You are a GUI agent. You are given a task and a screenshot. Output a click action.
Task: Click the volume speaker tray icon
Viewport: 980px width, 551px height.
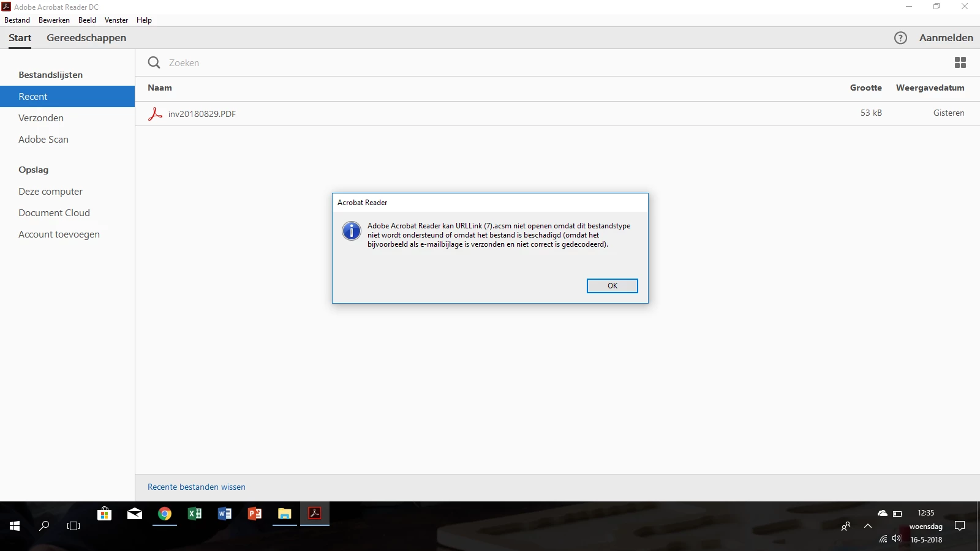(x=897, y=539)
